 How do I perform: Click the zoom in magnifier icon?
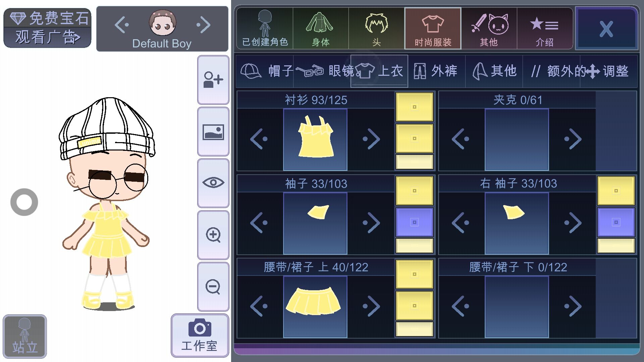(213, 235)
